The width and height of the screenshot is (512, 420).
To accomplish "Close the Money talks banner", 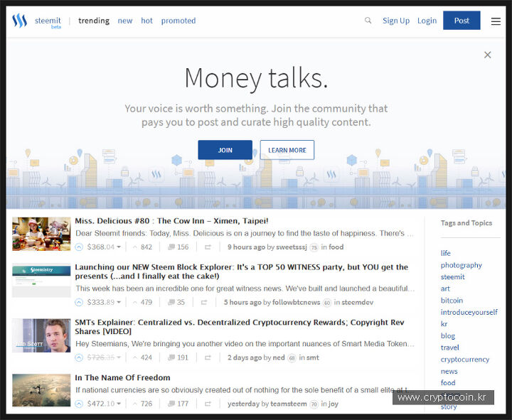I will (488, 55).
